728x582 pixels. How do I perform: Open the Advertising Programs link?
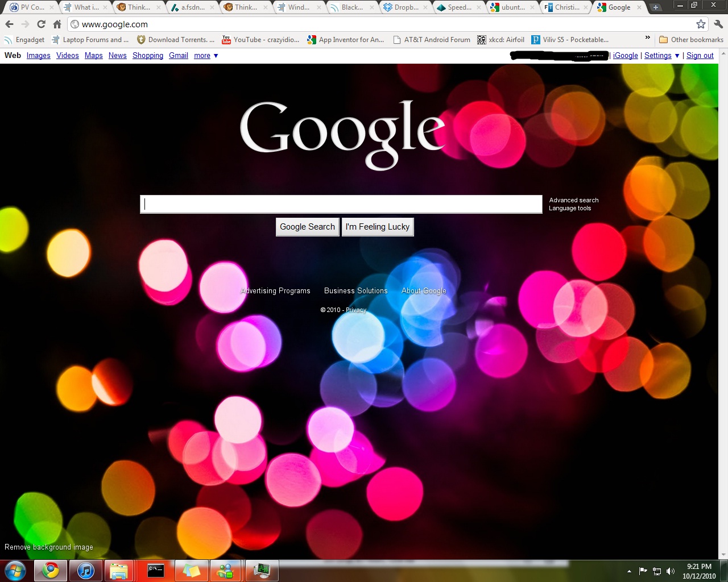tap(275, 290)
